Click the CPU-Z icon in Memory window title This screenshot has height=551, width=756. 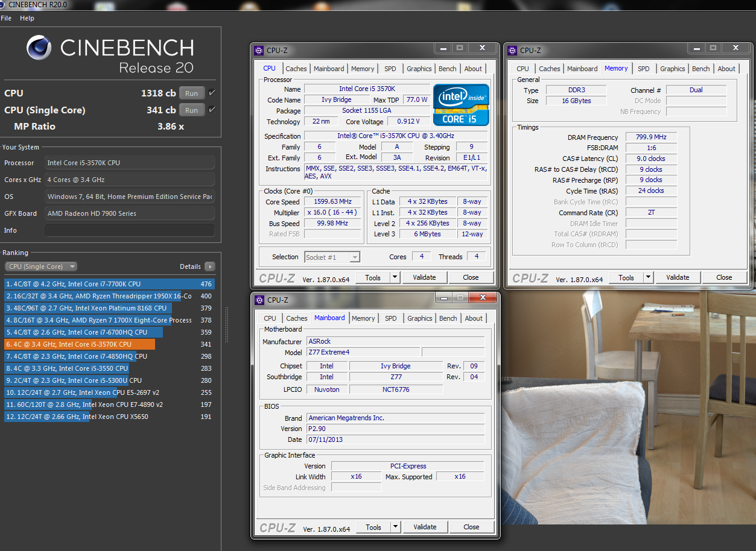pos(512,51)
